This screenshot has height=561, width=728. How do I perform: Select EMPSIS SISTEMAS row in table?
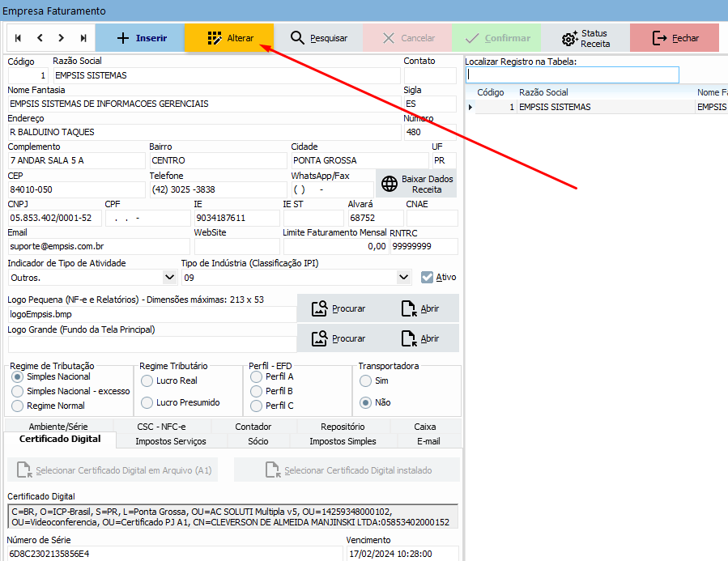point(597,107)
